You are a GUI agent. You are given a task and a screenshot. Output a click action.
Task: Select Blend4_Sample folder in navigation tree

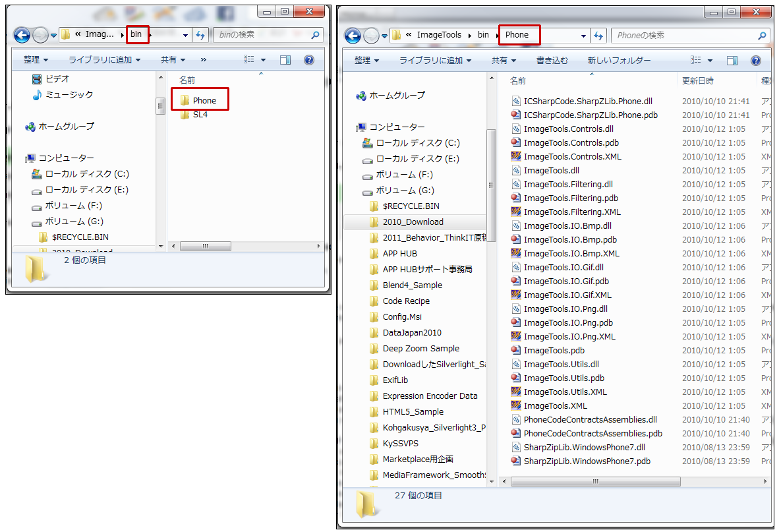405,285
